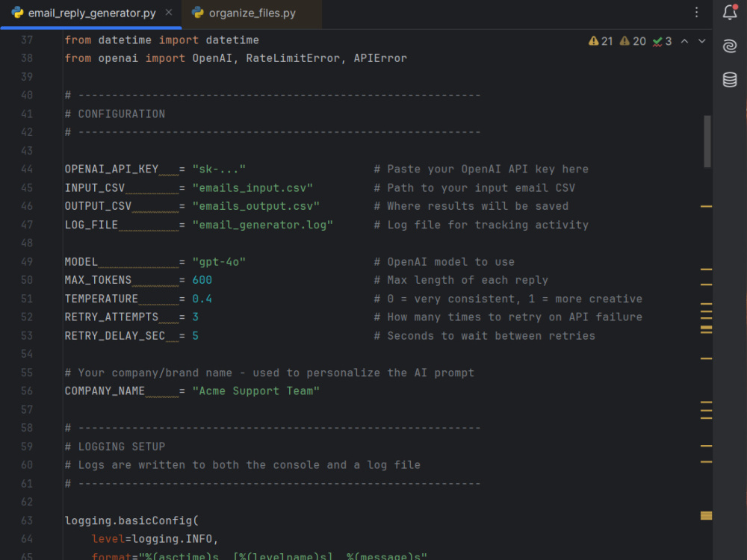
Task: Click the "email_generator.log" string
Action: click(x=262, y=225)
